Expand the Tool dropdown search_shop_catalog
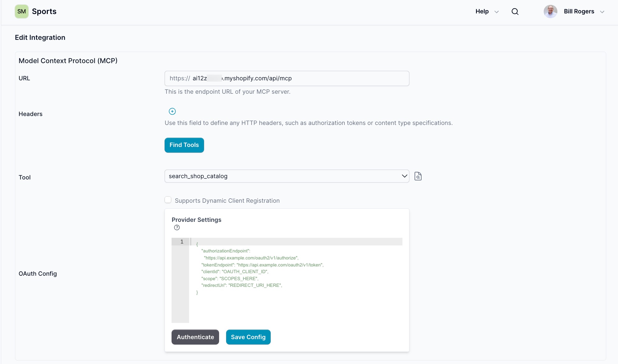The height and width of the screenshot is (364, 618). coord(286,176)
